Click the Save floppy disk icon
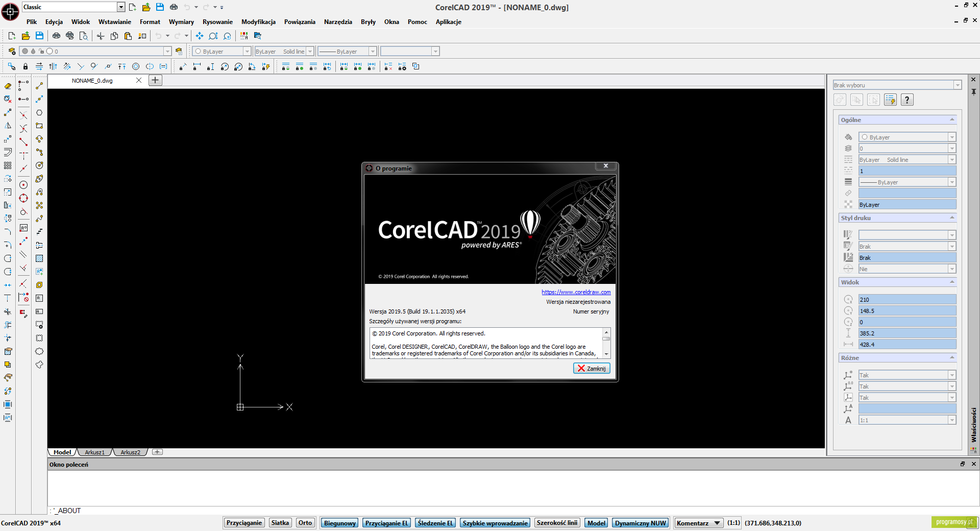980x531 pixels. click(x=39, y=36)
